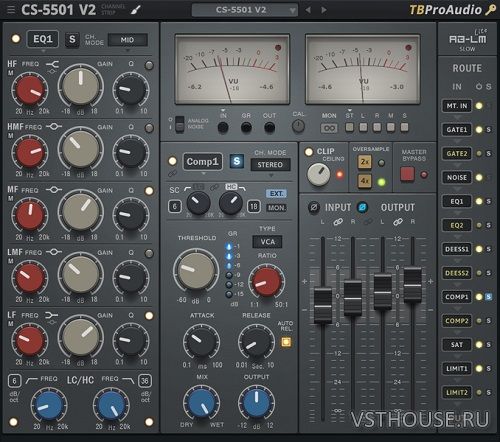Toggle the input L/R fader link icon
The height and width of the screenshot is (442, 500).
338,222
